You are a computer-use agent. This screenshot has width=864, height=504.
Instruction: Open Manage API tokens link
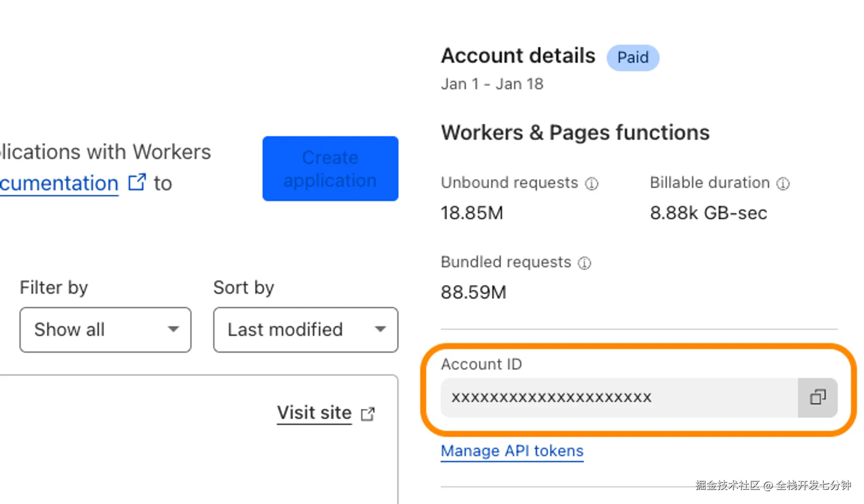pos(512,451)
